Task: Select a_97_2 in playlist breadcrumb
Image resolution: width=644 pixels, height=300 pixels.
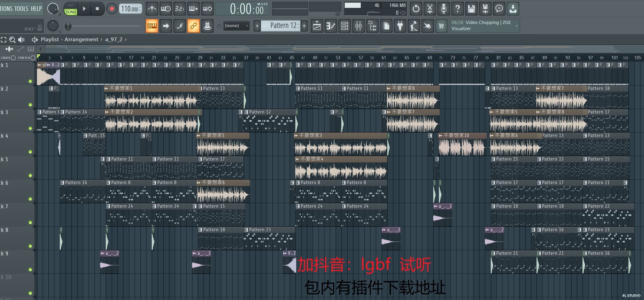Action: [114, 40]
